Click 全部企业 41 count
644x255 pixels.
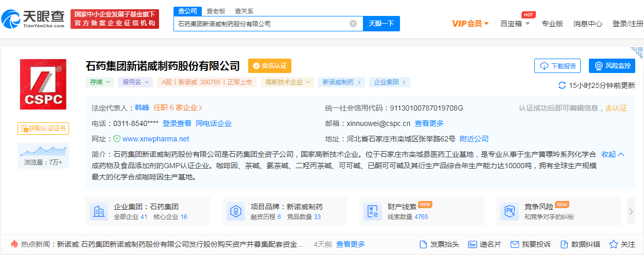pyautogui.click(x=130, y=217)
